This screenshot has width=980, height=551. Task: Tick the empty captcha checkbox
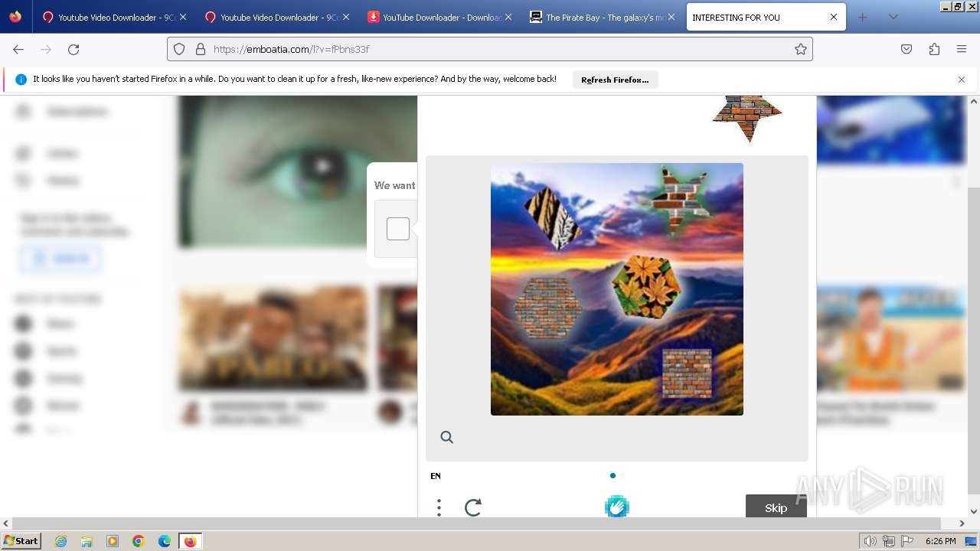pos(398,229)
